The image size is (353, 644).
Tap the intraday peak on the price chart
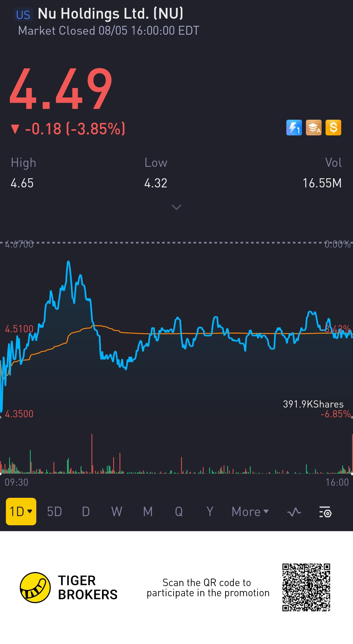coord(68,262)
